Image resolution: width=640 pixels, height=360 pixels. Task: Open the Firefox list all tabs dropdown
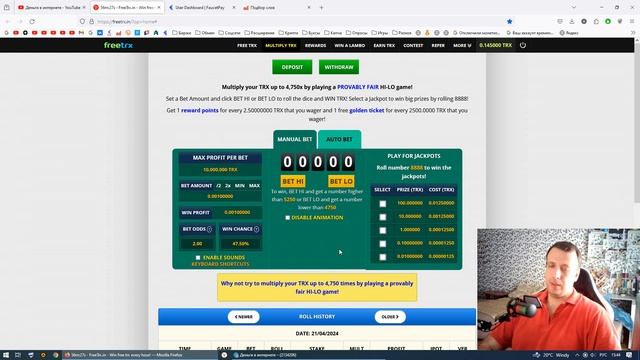pos(574,7)
